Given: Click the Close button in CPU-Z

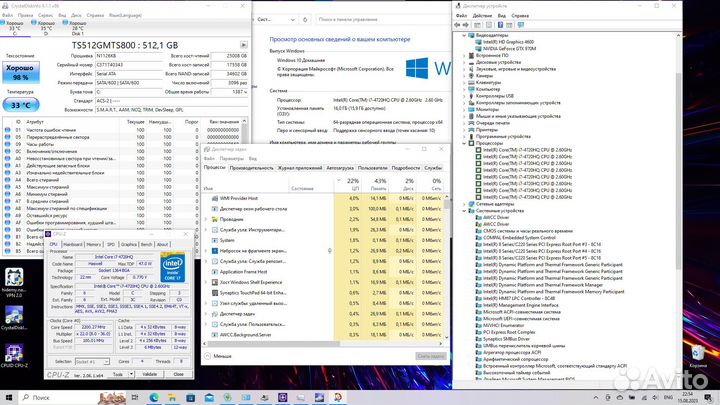Looking at the screenshot, I should pyautogui.click(x=178, y=374).
